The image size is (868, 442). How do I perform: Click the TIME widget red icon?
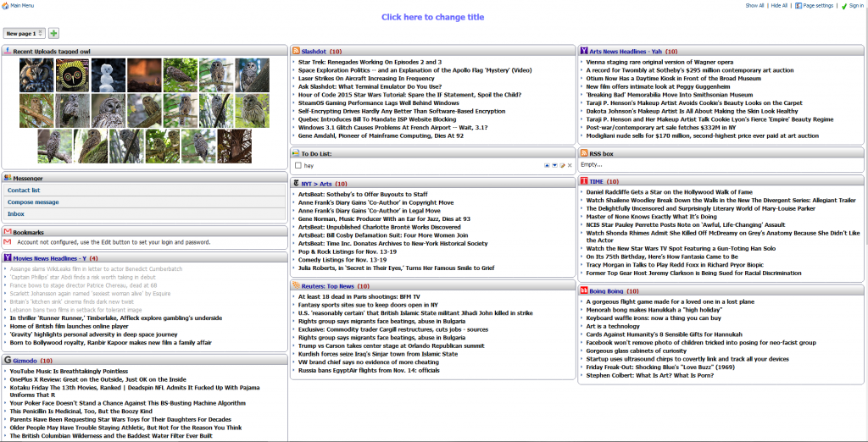pyautogui.click(x=584, y=181)
